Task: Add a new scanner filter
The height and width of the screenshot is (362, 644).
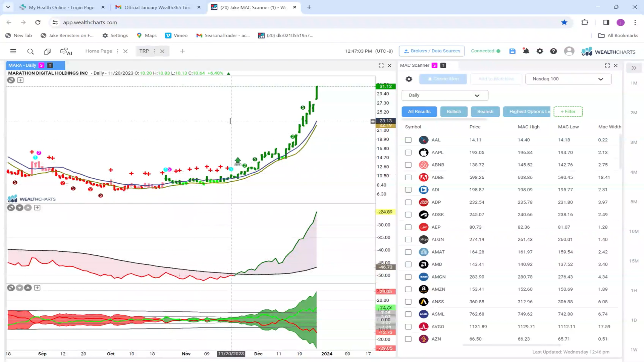Action: [568, 112]
